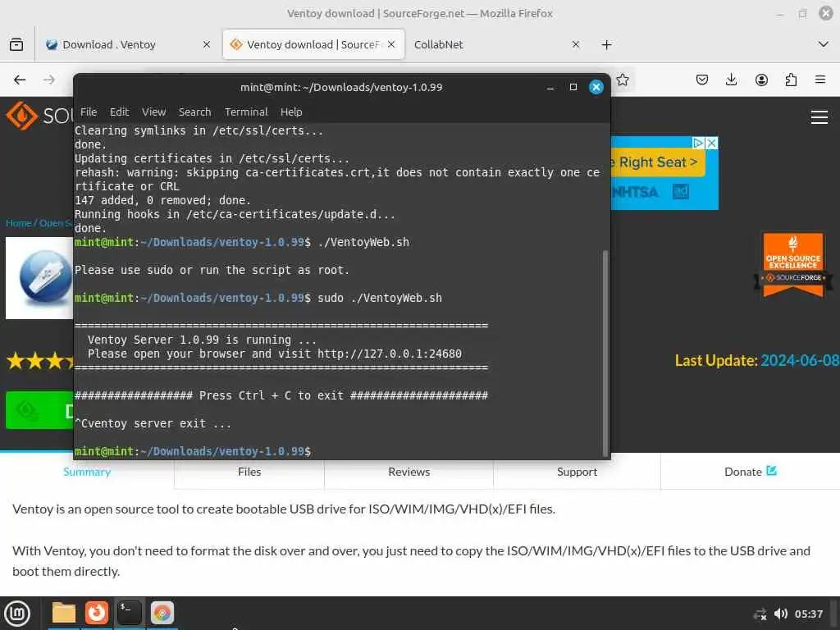Click the Last Update date 2024-06-08
This screenshot has width=840, height=630.
coord(800,361)
